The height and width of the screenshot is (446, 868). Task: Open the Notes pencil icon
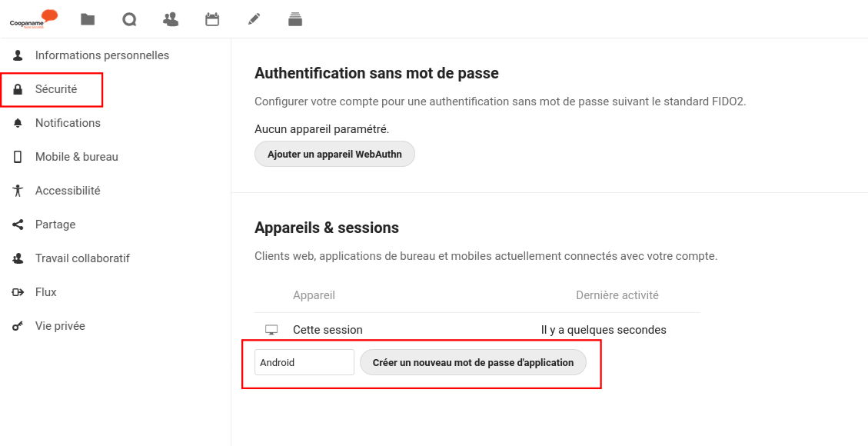click(254, 19)
